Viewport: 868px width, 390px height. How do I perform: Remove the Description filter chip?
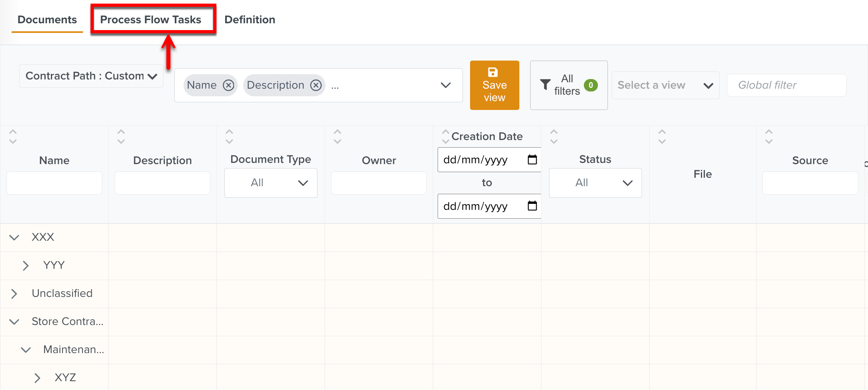pyautogui.click(x=316, y=85)
